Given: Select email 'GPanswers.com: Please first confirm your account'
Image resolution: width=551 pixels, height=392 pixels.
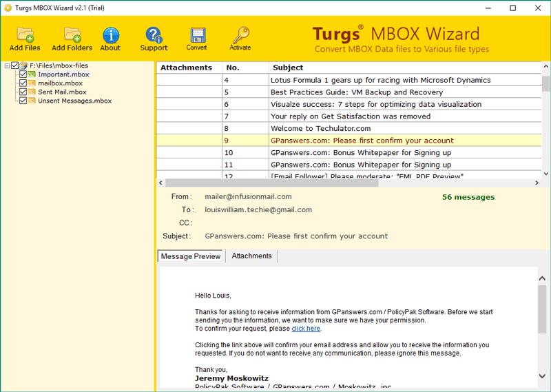Looking at the screenshot, I should (x=349, y=141).
